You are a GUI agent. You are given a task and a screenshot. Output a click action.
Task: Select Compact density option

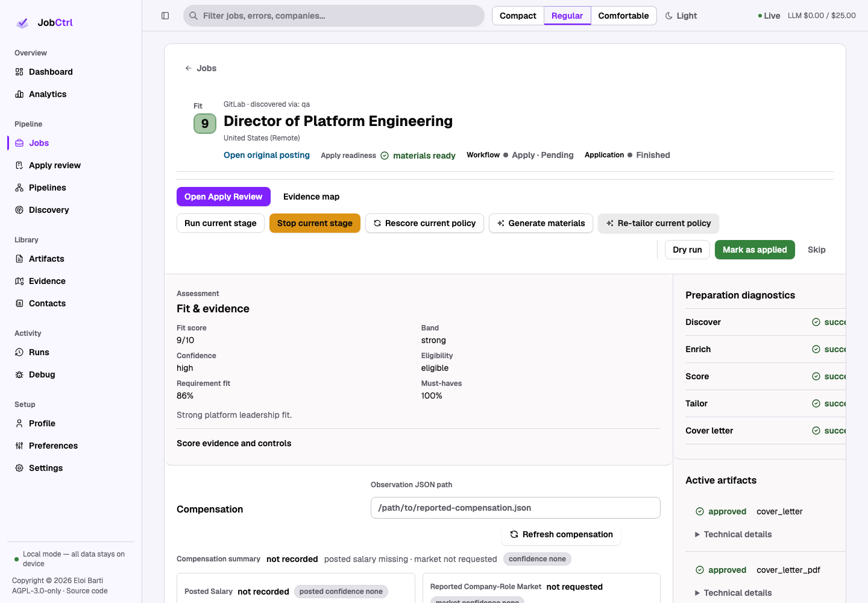518,16
